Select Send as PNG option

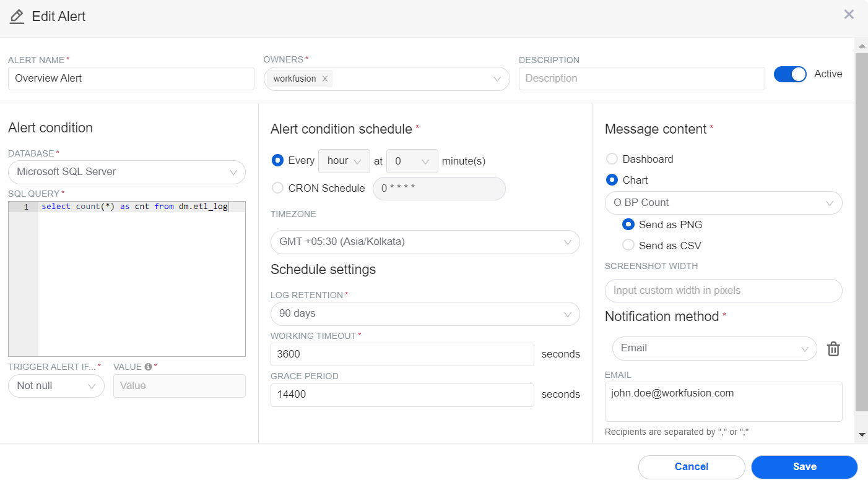(628, 225)
